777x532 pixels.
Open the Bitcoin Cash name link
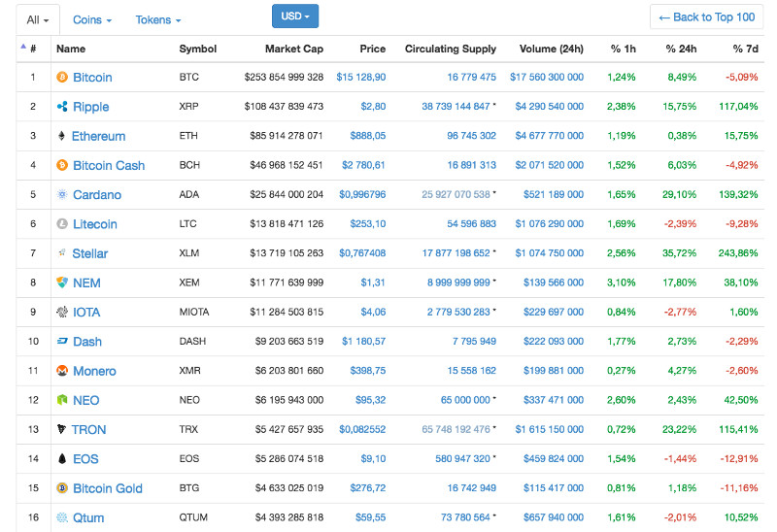[x=109, y=165]
